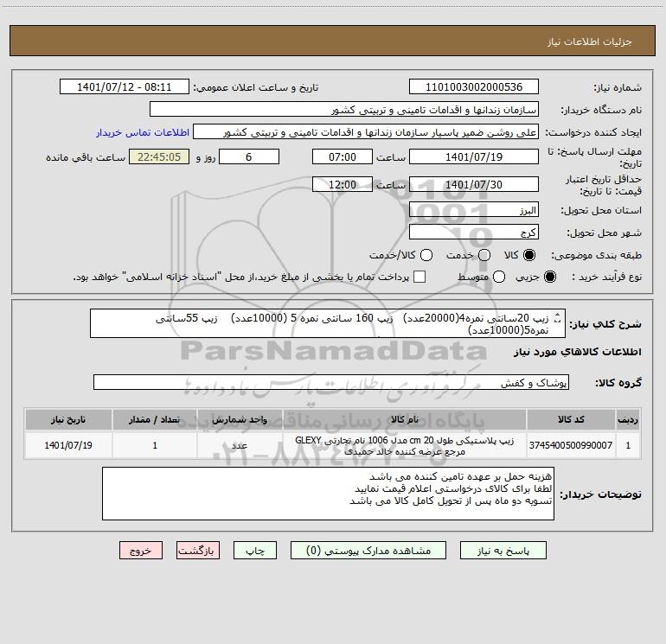Screen dimensions: 666x644
Task: Click the واحد شمارش column header
Action: point(240,420)
